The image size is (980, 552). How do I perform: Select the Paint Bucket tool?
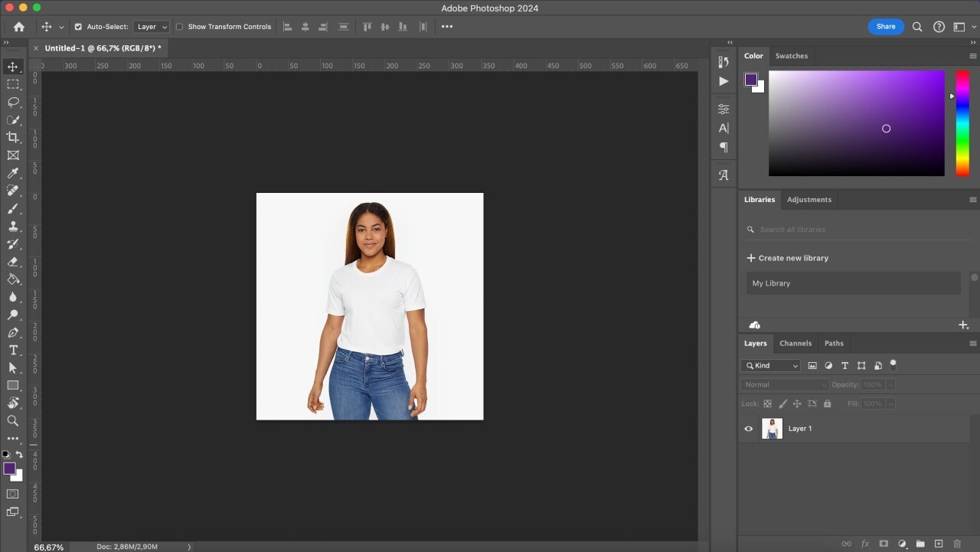tap(13, 279)
